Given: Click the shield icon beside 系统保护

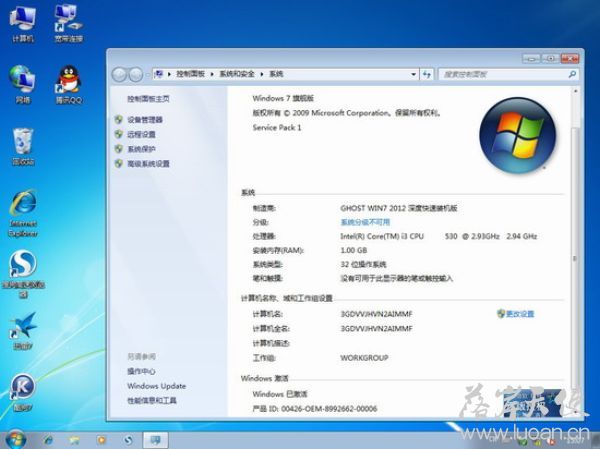Looking at the screenshot, I should [x=119, y=149].
